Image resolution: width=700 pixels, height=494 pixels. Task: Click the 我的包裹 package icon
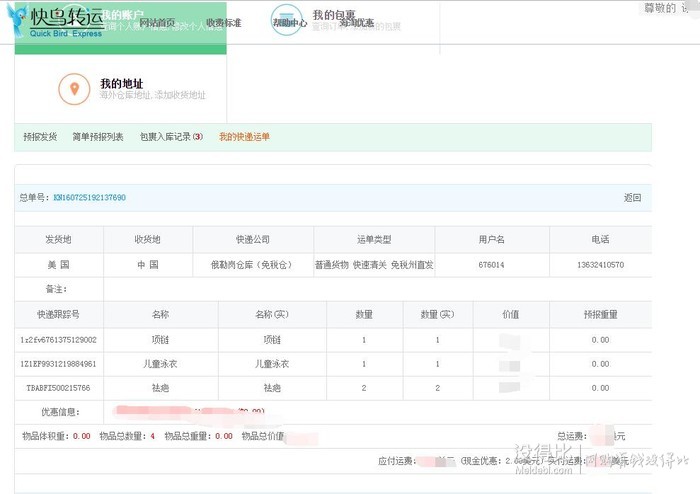[x=286, y=20]
